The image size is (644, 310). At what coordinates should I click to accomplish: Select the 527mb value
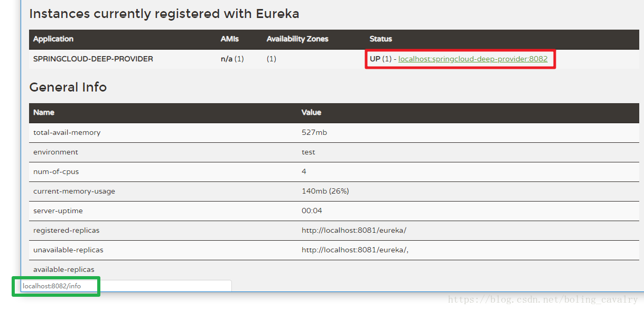tap(314, 132)
